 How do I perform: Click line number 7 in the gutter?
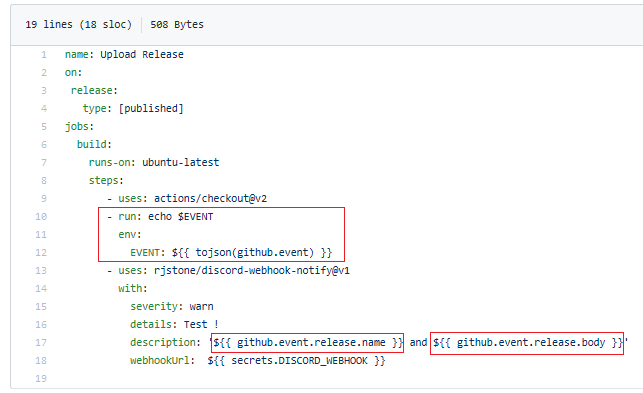click(44, 163)
